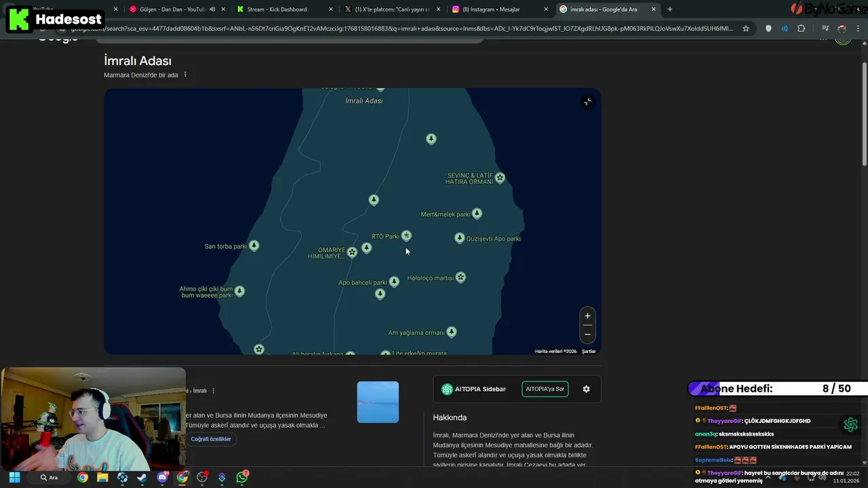Image resolution: width=868 pixels, height=488 pixels.
Task: Open the Coğrafi özellikler chip
Action: (211, 439)
